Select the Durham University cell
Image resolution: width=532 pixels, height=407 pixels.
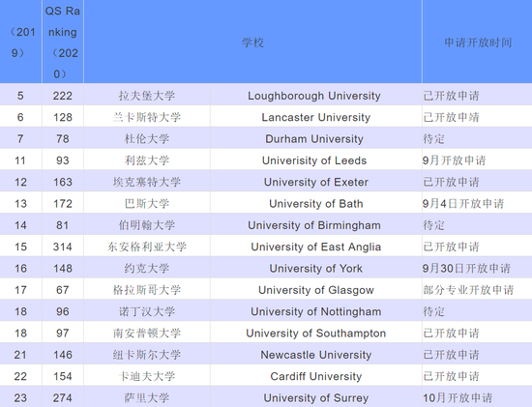315,138
